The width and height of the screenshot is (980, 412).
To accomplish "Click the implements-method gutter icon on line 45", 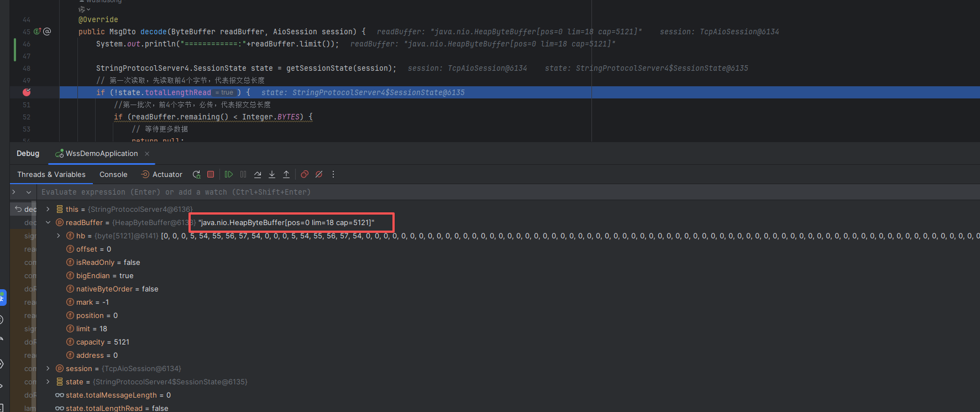I will (38, 32).
